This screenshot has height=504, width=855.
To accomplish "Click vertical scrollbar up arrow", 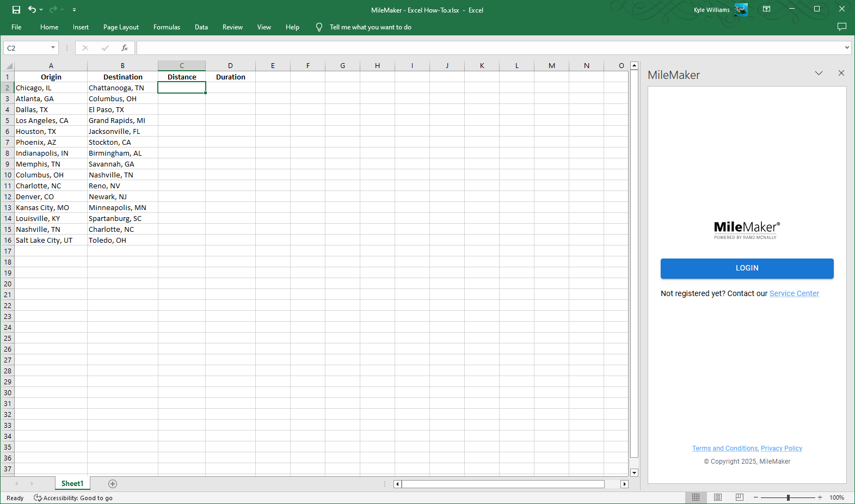I will pyautogui.click(x=634, y=66).
